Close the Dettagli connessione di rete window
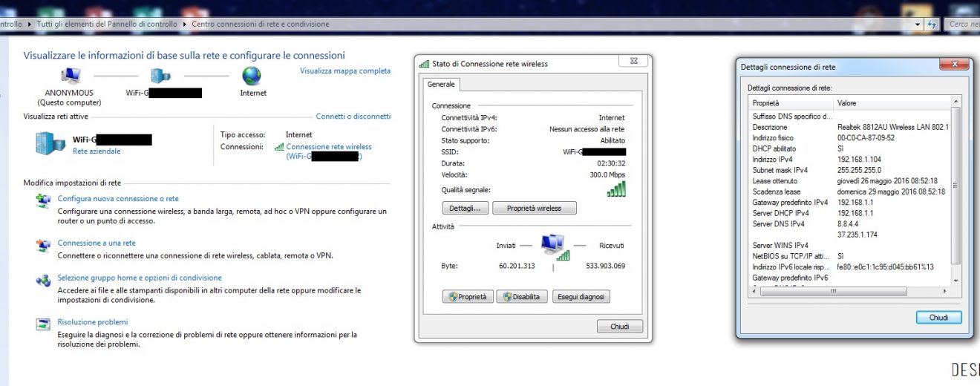980x386 pixels. 954,65
